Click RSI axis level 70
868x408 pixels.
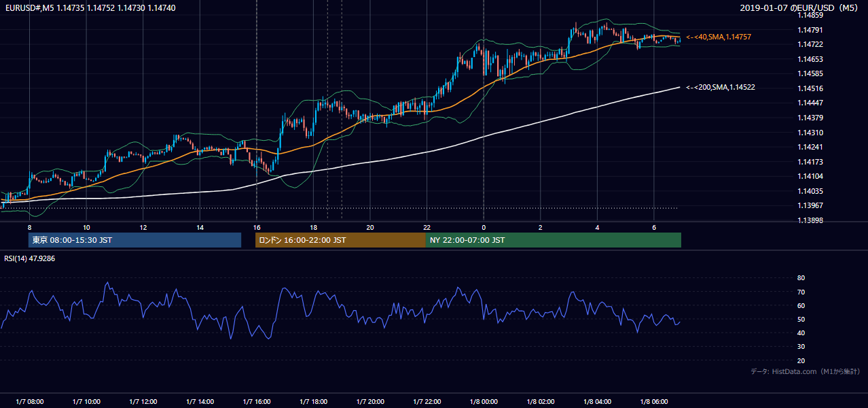click(x=801, y=292)
